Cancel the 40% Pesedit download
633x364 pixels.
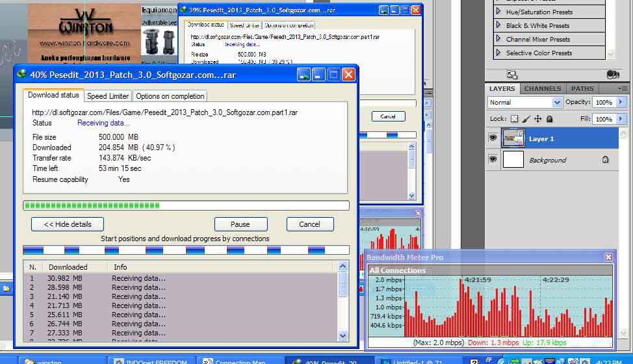click(x=309, y=224)
